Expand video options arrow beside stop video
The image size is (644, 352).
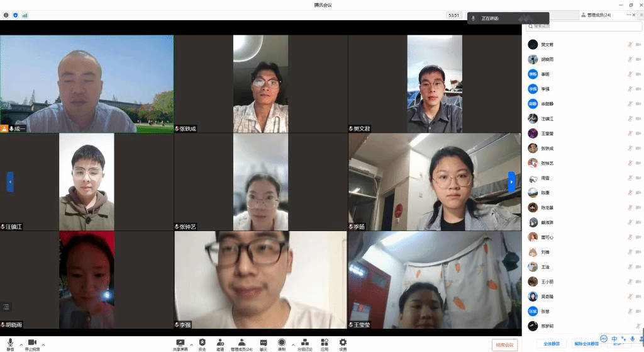[x=43, y=344]
